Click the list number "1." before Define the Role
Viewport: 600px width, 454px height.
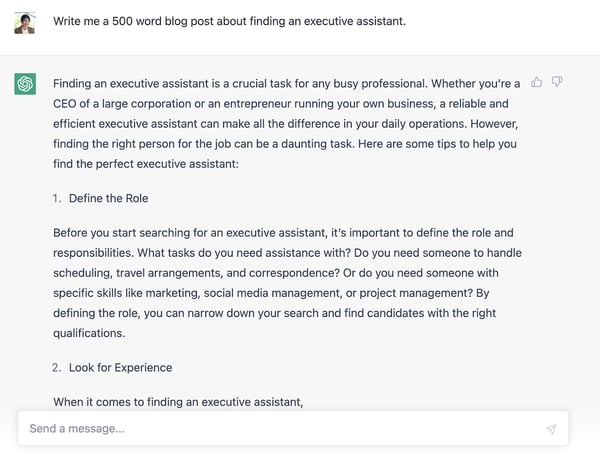point(57,199)
